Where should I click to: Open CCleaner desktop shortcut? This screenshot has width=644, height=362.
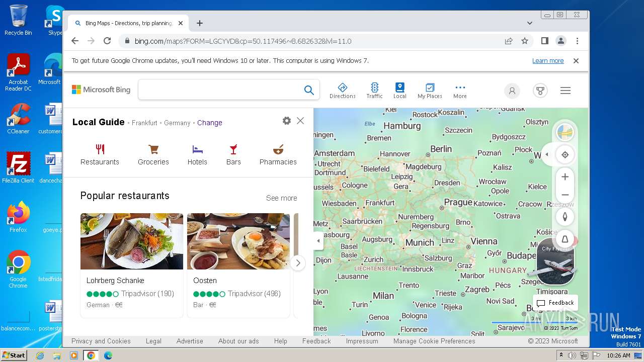pyautogui.click(x=18, y=119)
